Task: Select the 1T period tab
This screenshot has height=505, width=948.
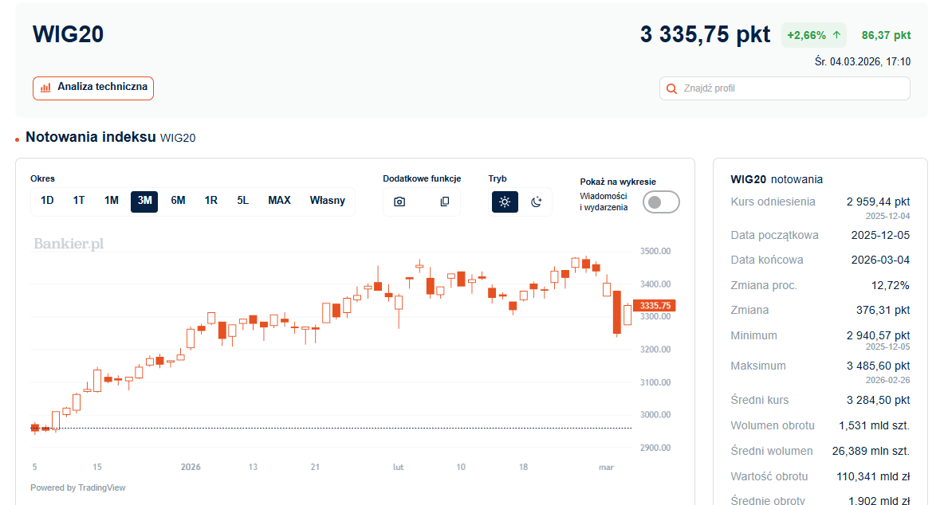Action: pyautogui.click(x=79, y=201)
